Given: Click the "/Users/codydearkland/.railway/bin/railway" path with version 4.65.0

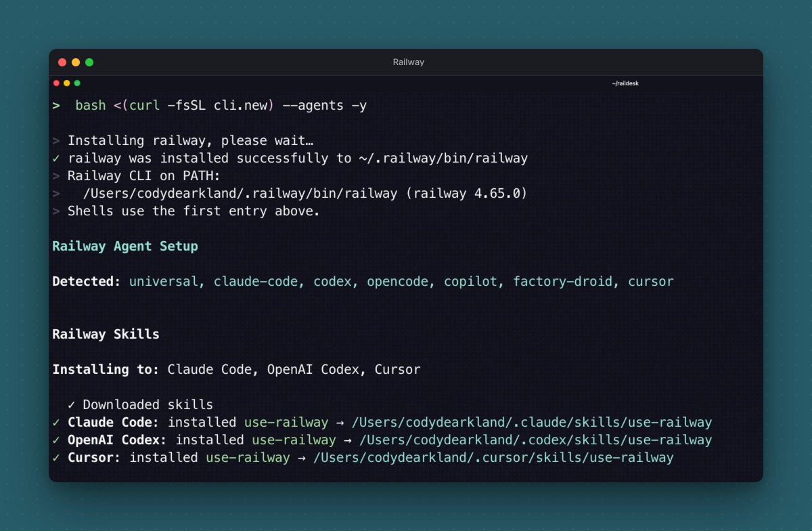Looking at the screenshot, I should (305, 194).
